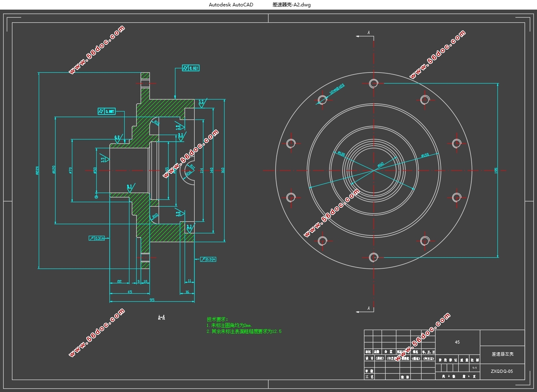This screenshot has height=392, width=537.
Task: Select the ø100 diameter label in front view
Action: point(341,153)
